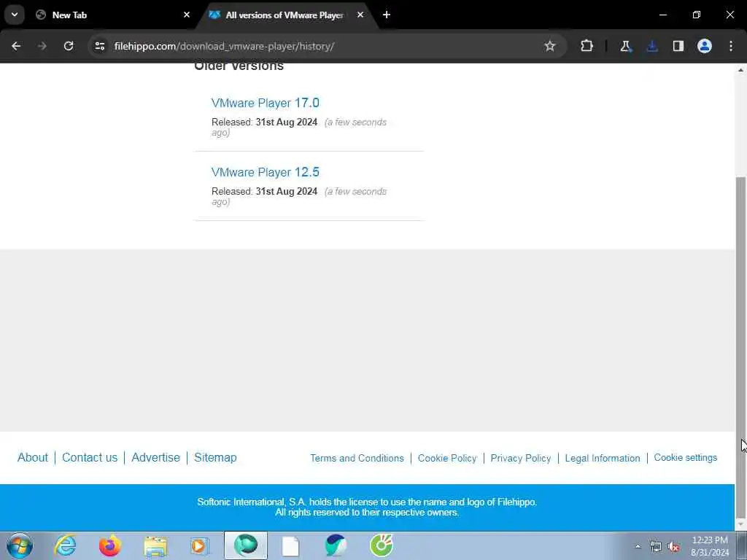Viewport: 747px width, 560px height.
Task: Open the About footer link
Action: [33, 458]
